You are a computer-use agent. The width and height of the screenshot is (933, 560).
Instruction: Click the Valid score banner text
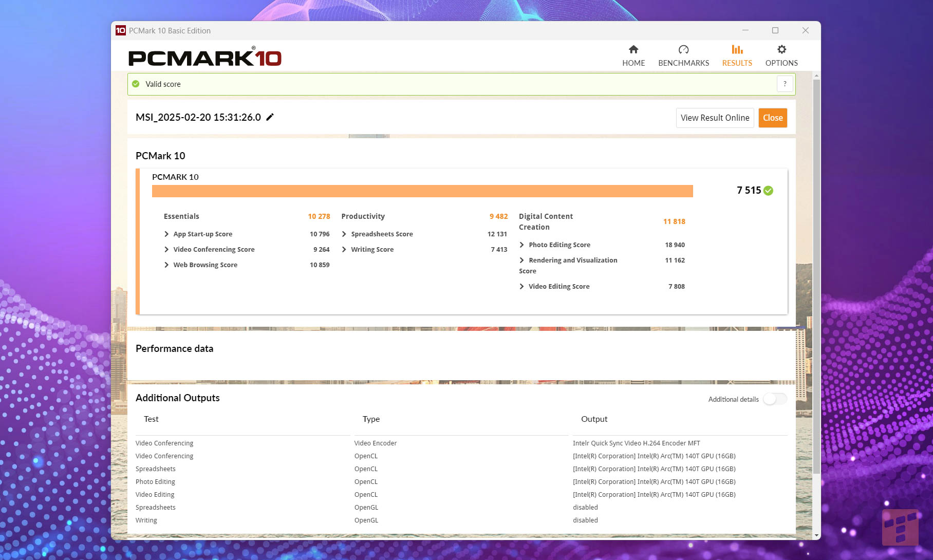coord(163,84)
